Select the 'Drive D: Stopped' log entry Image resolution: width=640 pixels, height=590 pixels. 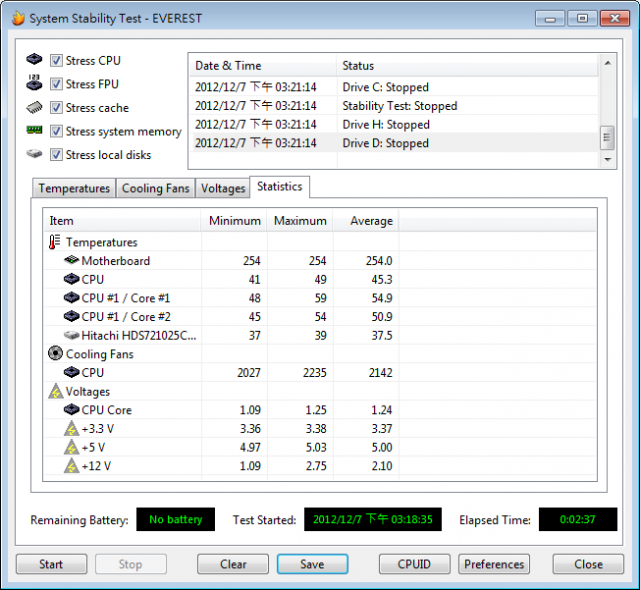pos(394,143)
